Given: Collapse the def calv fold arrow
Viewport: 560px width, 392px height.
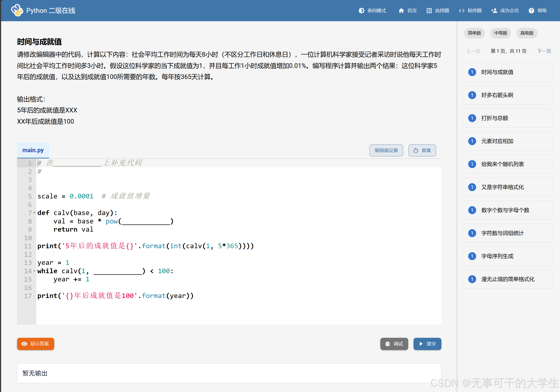Looking at the screenshot, I should tap(34, 213).
